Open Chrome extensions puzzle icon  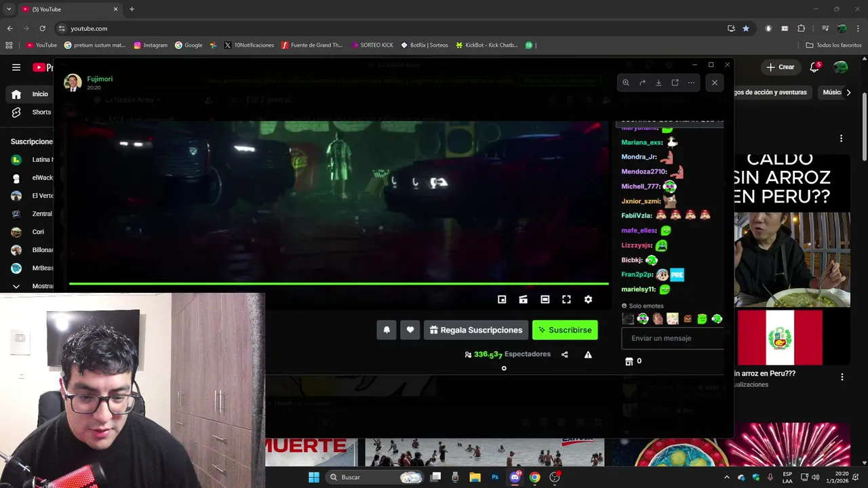click(802, 28)
